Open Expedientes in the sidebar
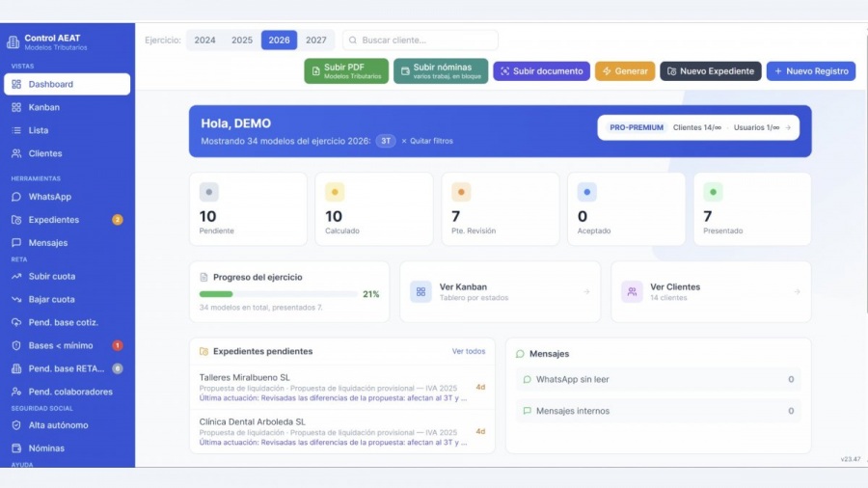Screen dimensions: 868x488 coord(67,220)
